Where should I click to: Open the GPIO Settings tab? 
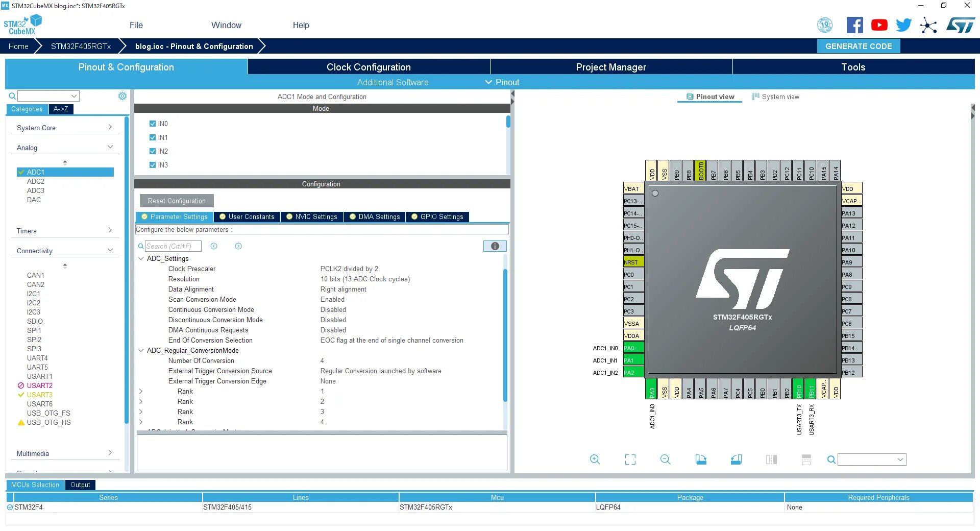[437, 216]
